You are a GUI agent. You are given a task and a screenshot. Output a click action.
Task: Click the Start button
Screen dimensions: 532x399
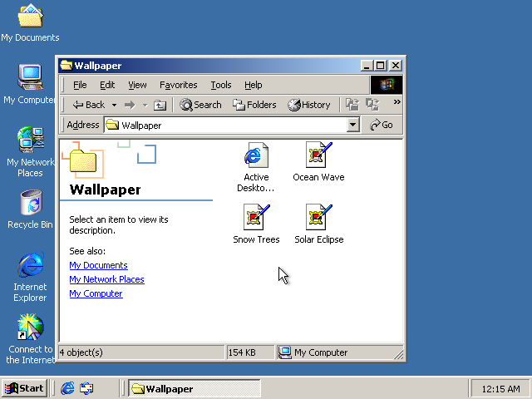[x=24, y=388]
